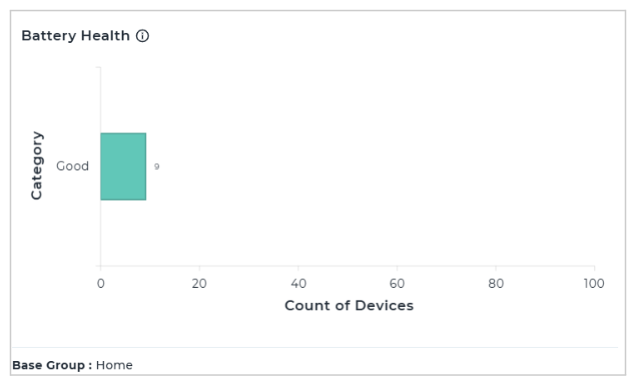Click the word Health in the title
637x382 pixels.
105,36
